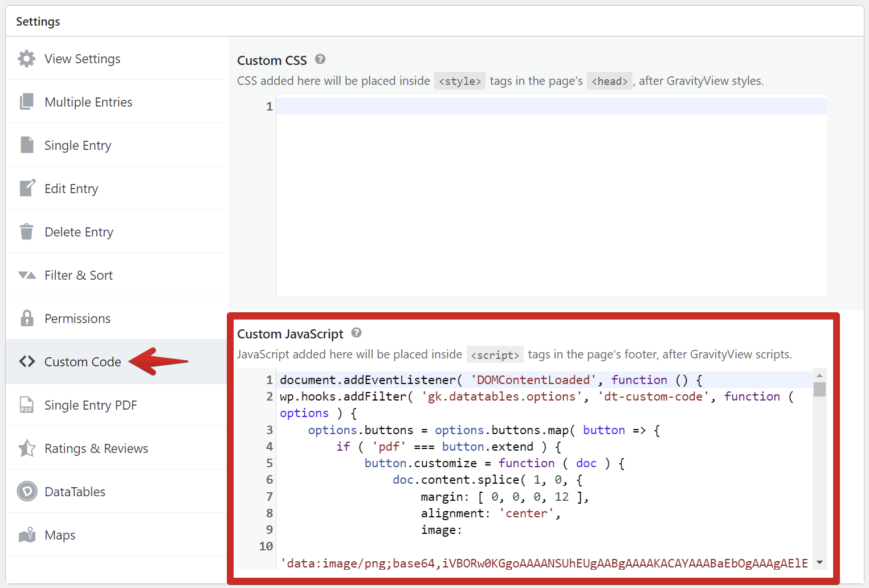The height and width of the screenshot is (588, 869).
Task: Click the DataTables circular logo icon
Action: 27,491
